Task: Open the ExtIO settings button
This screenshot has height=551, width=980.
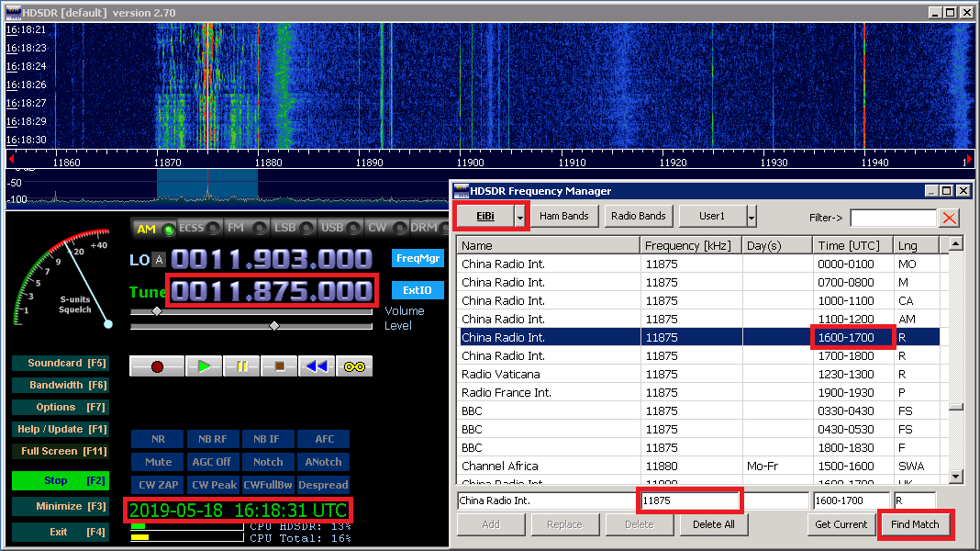Action: coord(418,290)
